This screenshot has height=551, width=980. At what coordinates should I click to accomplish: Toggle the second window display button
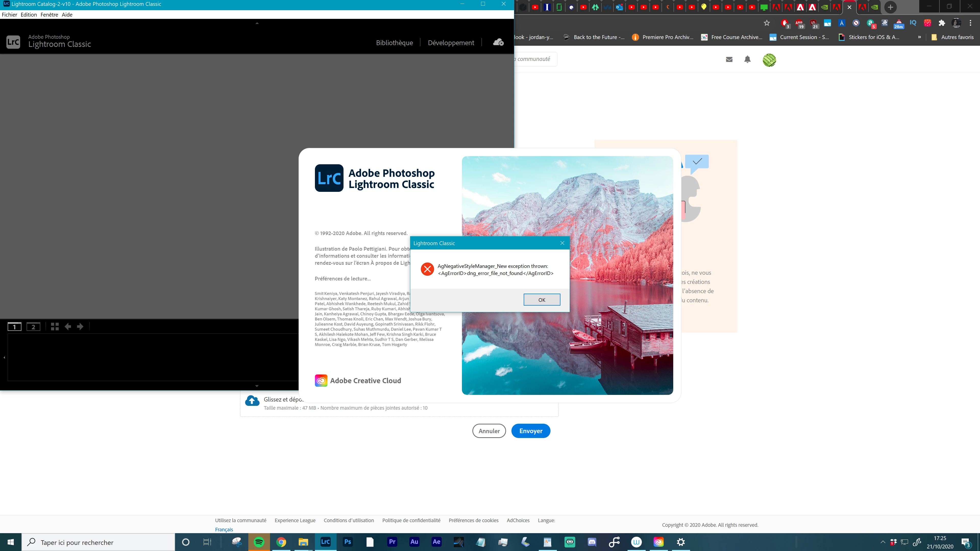(x=33, y=327)
